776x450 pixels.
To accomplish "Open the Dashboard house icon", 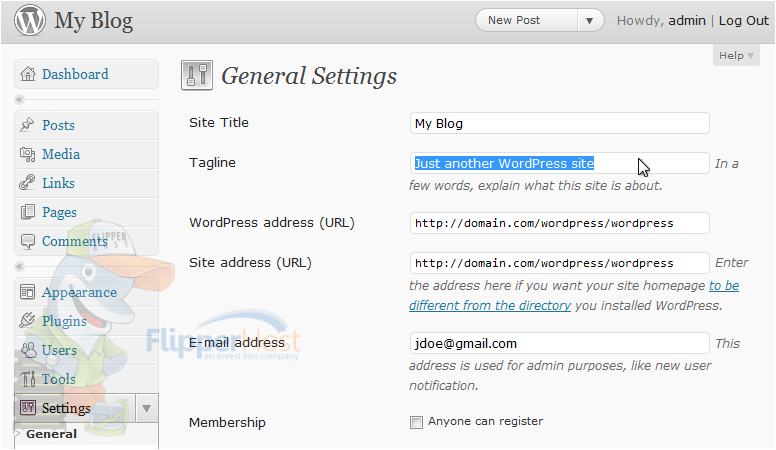I will tap(28, 74).
